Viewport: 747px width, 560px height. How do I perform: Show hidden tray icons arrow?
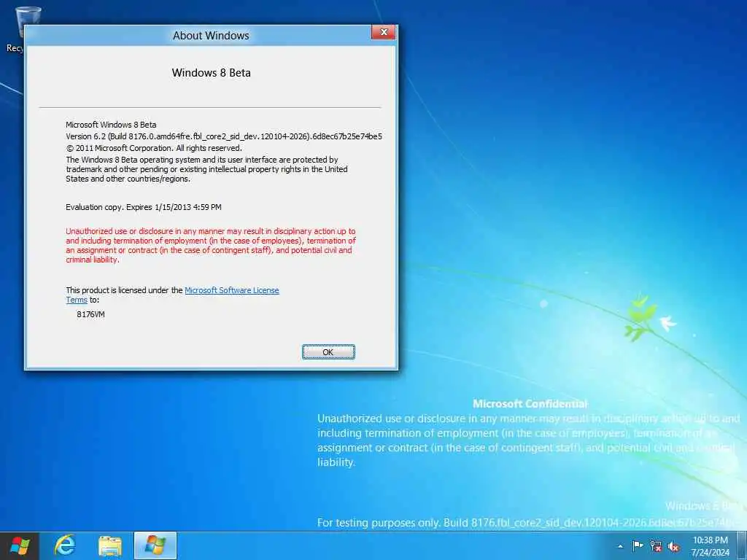pos(620,546)
